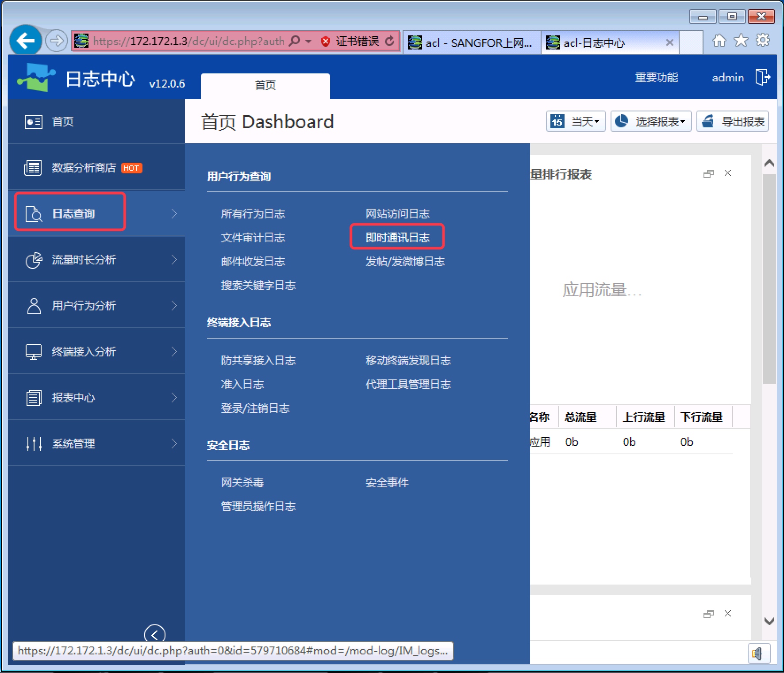Image resolution: width=784 pixels, height=673 pixels.
Task: Open 登录/注销日志
Action: (x=255, y=409)
